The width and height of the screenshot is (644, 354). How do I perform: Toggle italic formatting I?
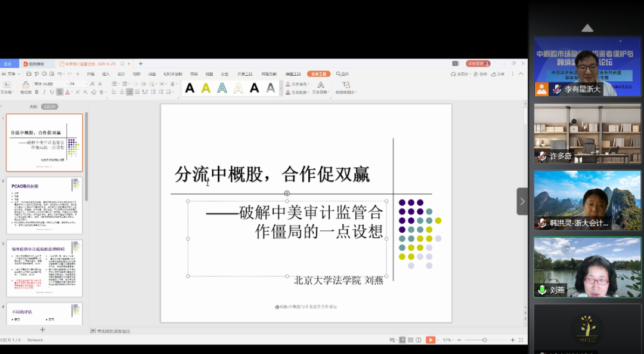click(x=44, y=92)
